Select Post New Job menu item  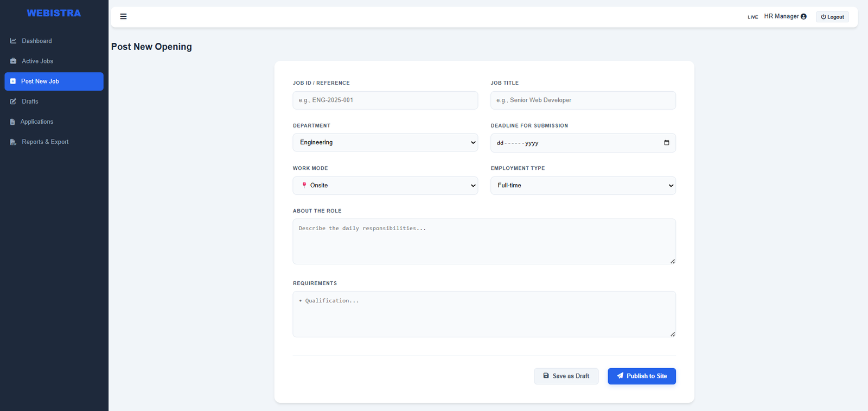click(x=54, y=81)
